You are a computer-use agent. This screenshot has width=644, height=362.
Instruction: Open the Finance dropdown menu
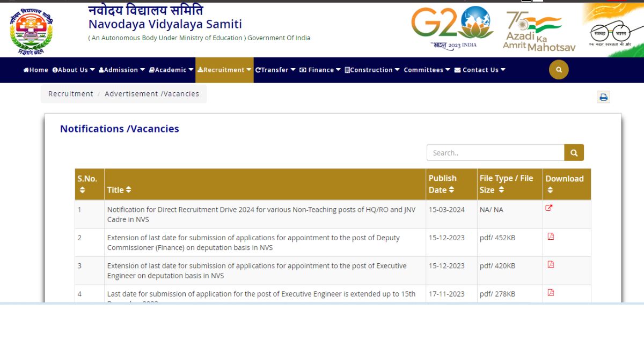pos(320,70)
